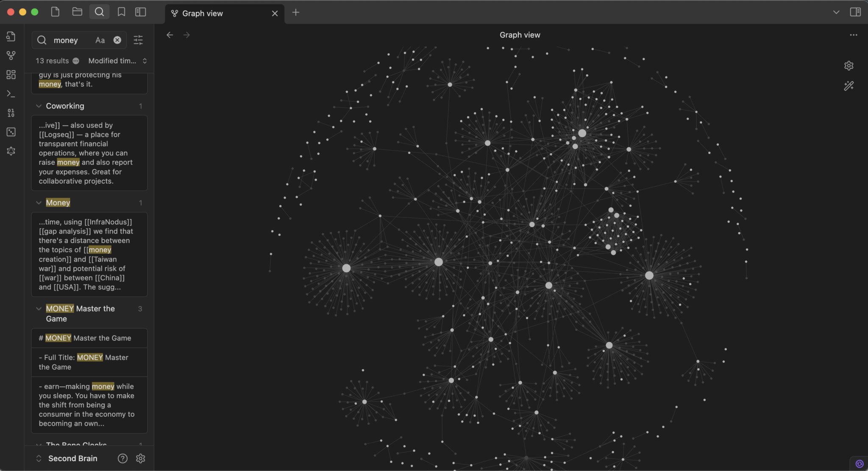Click the 13 results count label
This screenshot has height=471, width=868.
(52, 61)
